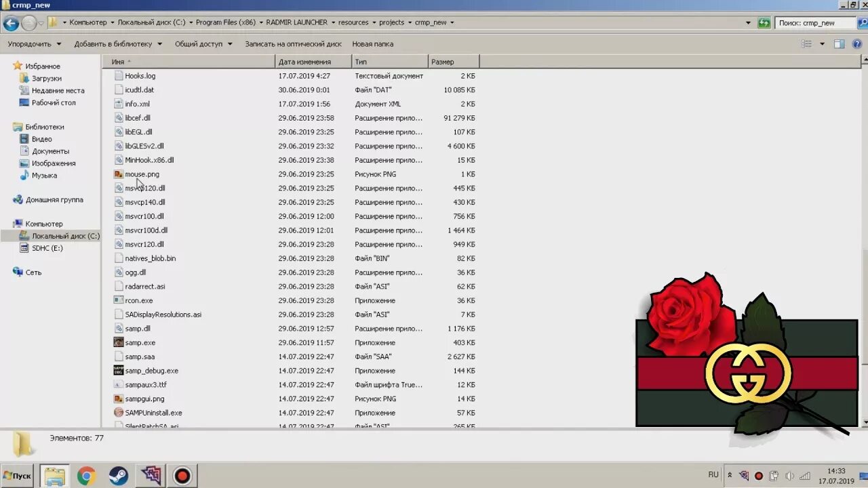This screenshot has width=868, height=488.
Task: Select the SAMPUninstall.exe file icon
Action: click(119, 413)
